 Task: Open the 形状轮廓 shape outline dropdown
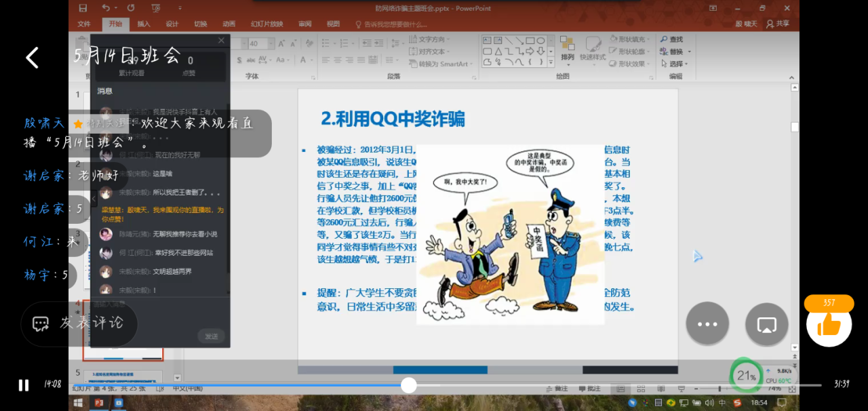point(631,52)
